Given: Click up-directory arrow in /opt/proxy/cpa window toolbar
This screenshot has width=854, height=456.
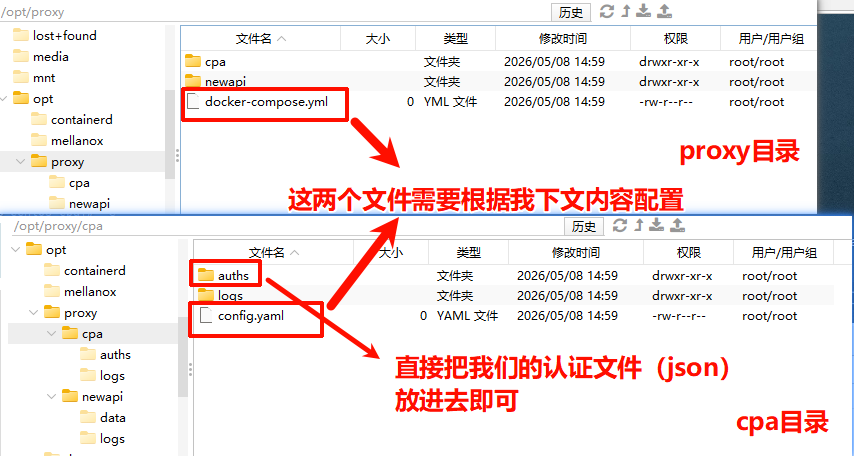Looking at the screenshot, I should click(x=639, y=225).
